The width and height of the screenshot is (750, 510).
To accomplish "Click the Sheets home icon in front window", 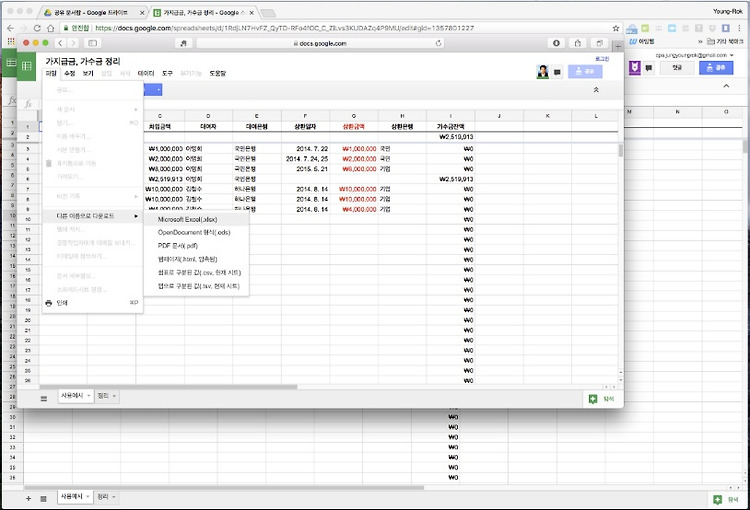I will point(27,66).
